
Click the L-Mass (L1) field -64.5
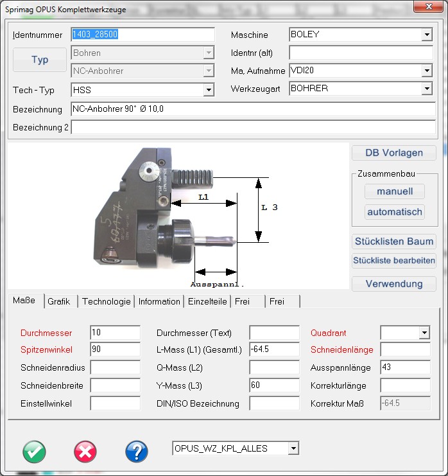point(274,349)
